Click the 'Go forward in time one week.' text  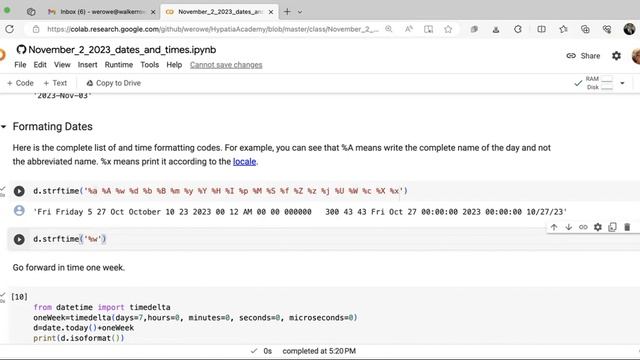coord(69,268)
